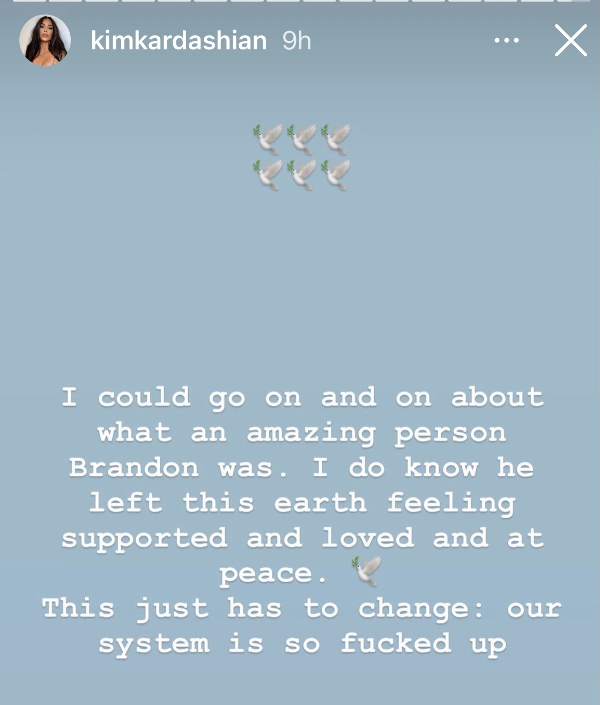Click the text "This just has to change: our"
The width and height of the screenshot is (600, 705).
click(x=302, y=608)
